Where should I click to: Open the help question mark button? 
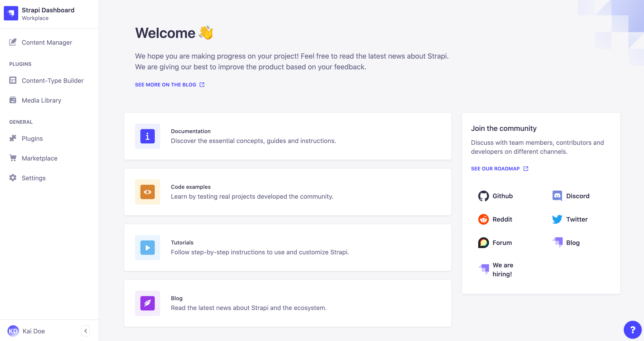[x=633, y=330]
